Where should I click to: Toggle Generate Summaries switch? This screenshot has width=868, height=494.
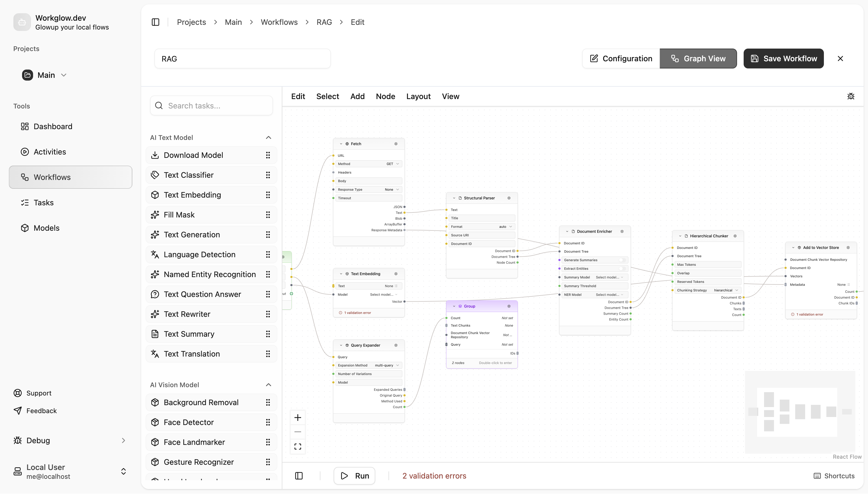tap(622, 260)
